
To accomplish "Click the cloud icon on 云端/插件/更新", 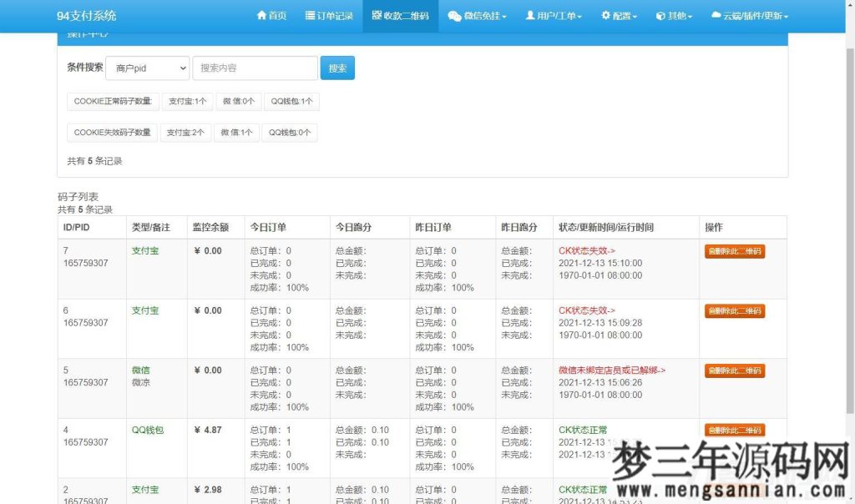I will click(x=716, y=15).
